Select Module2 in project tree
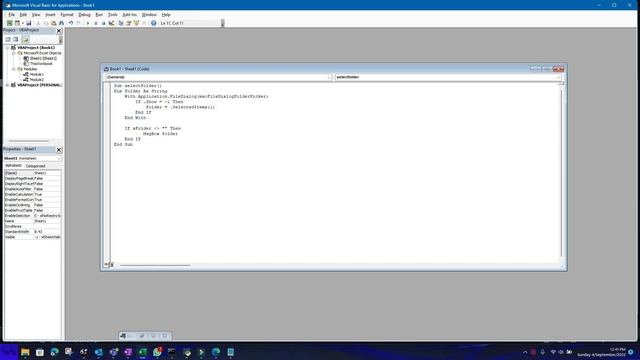640x360 pixels. click(x=36, y=80)
